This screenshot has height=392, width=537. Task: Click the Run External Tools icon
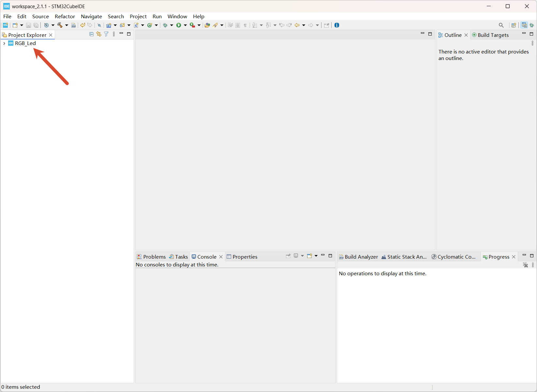point(192,25)
